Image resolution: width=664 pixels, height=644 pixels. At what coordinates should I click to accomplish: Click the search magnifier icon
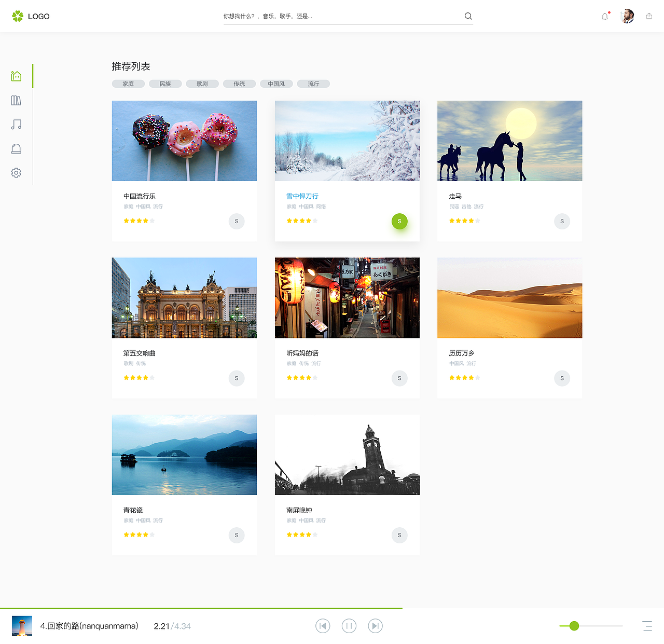tap(468, 16)
